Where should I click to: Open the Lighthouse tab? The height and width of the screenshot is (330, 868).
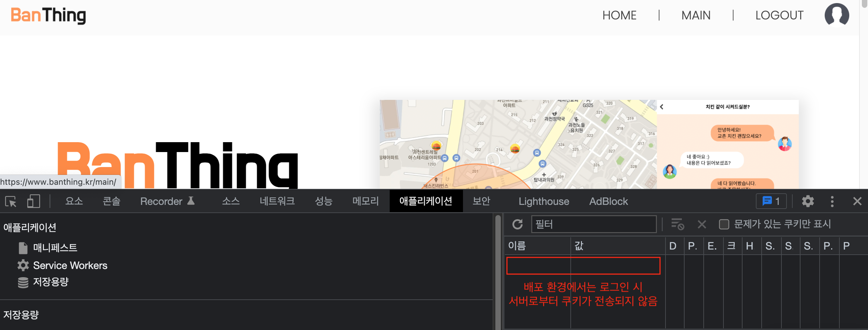coord(544,201)
